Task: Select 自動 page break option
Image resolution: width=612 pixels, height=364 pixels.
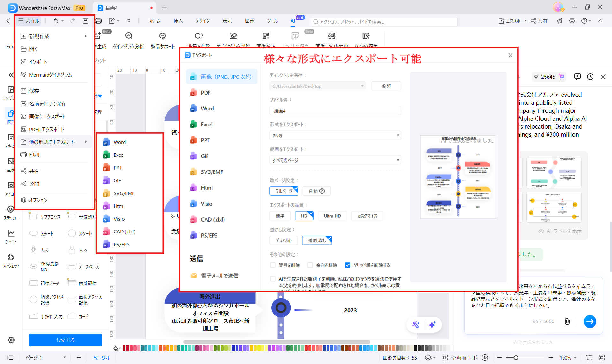Action: coord(317,191)
